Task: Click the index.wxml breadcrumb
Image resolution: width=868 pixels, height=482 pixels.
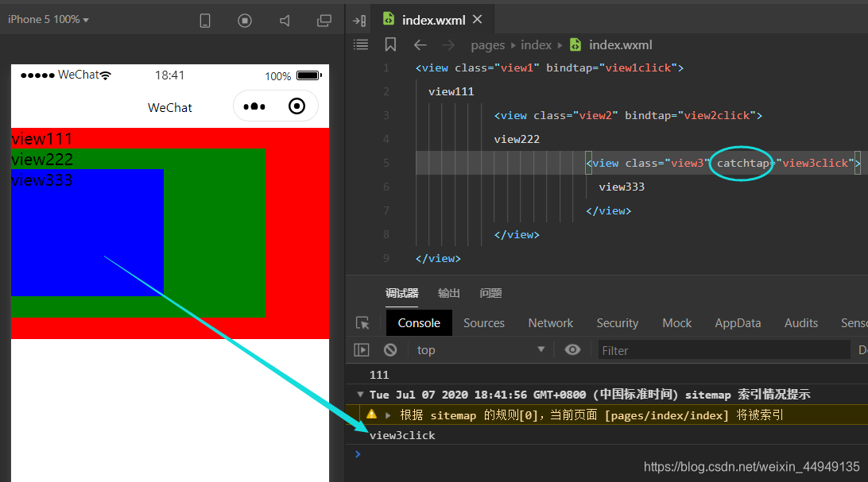Action: point(611,44)
